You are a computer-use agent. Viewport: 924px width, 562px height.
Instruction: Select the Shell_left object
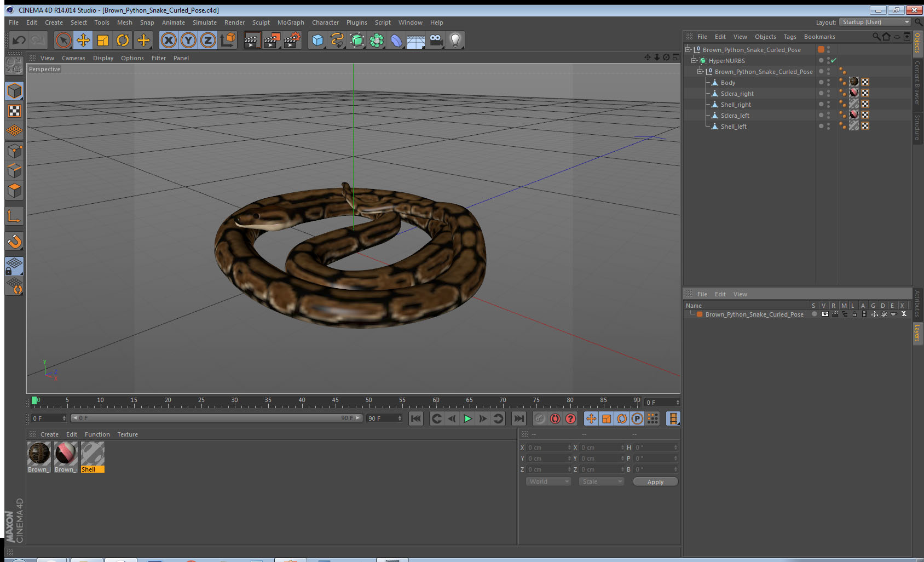click(734, 127)
